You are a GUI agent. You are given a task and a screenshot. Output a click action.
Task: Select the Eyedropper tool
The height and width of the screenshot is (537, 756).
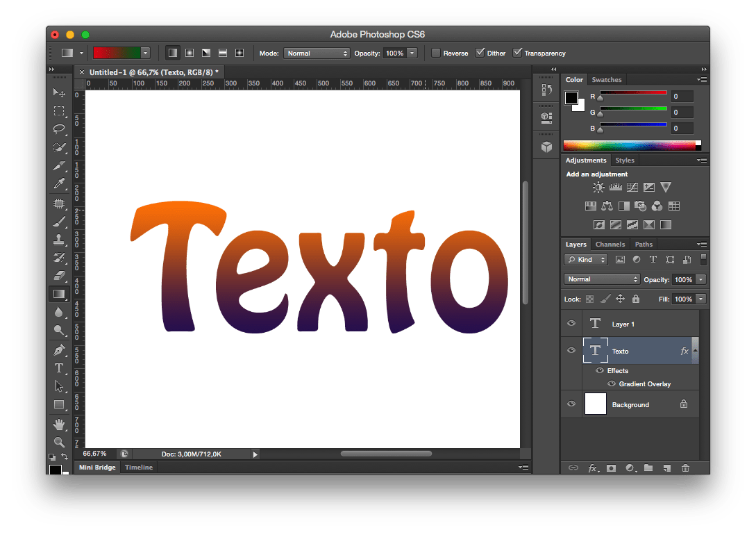tap(59, 183)
